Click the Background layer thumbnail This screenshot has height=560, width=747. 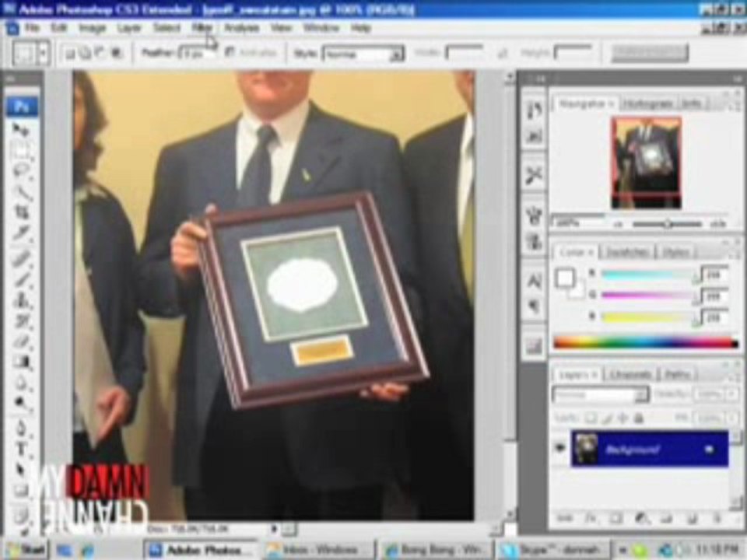585,449
